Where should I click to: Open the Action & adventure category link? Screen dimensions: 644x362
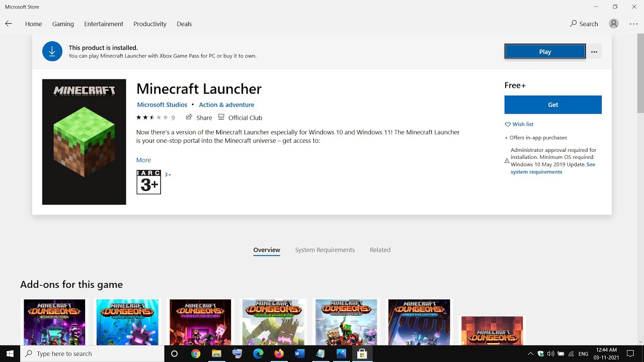click(x=226, y=105)
